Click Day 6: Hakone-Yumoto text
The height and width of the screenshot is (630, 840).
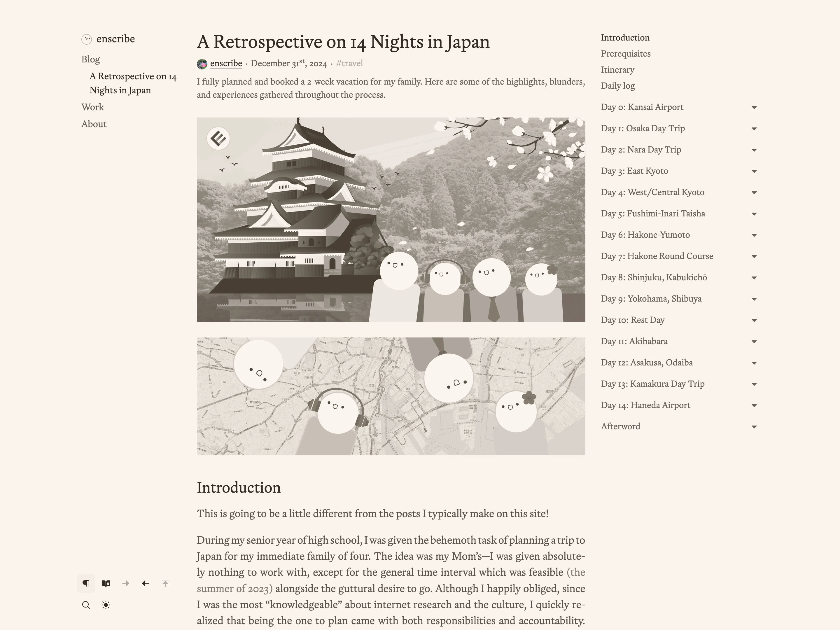coord(645,235)
